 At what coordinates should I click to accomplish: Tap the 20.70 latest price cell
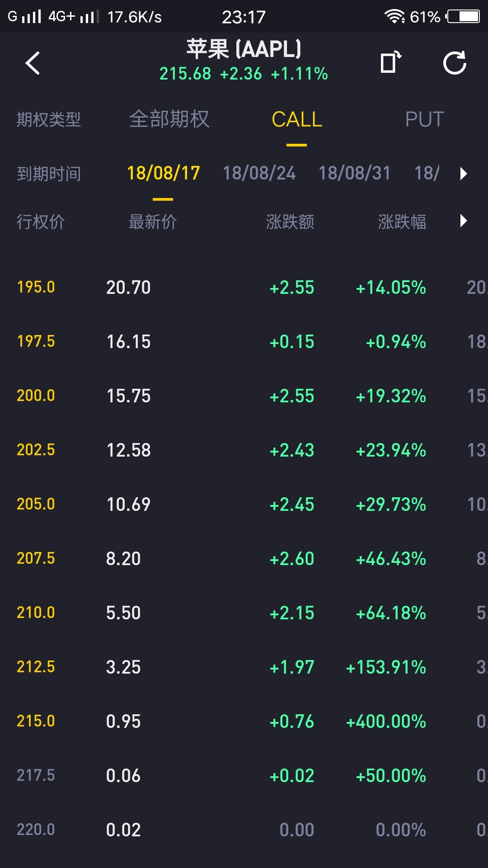coord(128,288)
